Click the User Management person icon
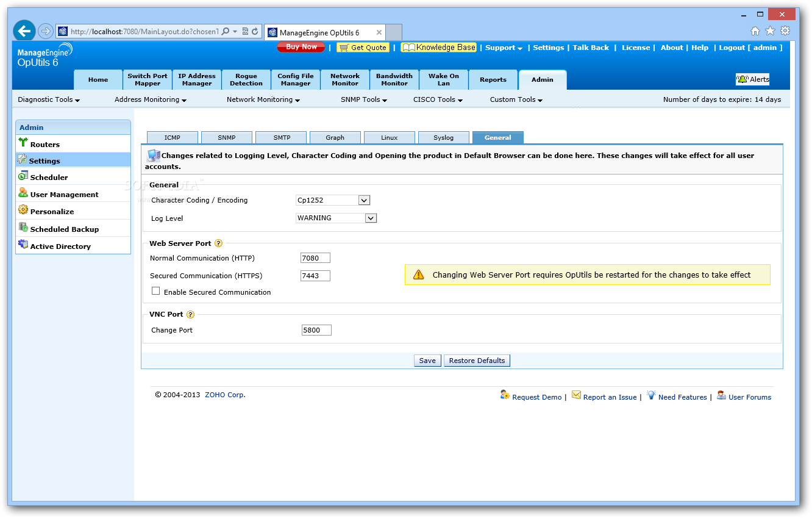This screenshot has height=518, width=812. click(x=23, y=193)
